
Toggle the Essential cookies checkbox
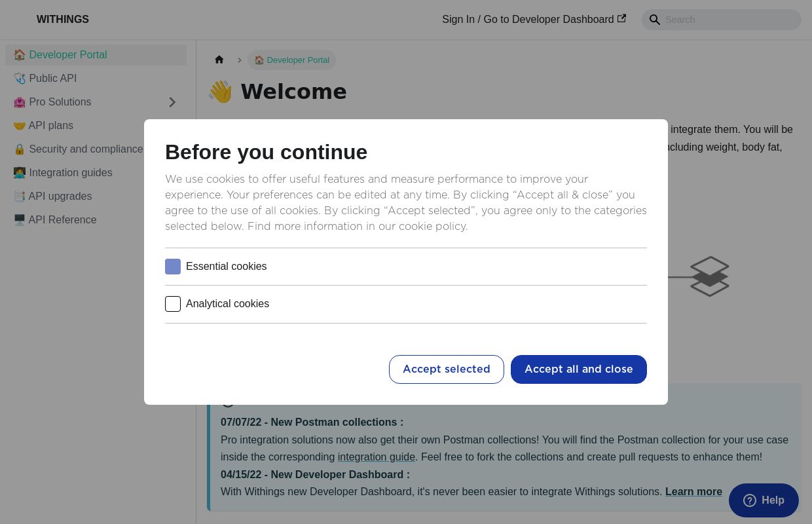173,267
